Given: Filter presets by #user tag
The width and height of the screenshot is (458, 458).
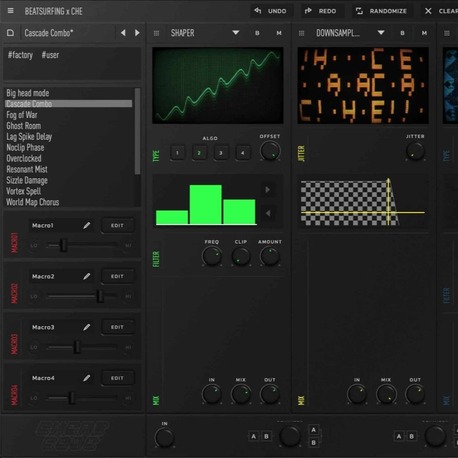Looking at the screenshot, I should pyautogui.click(x=50, y=55).
